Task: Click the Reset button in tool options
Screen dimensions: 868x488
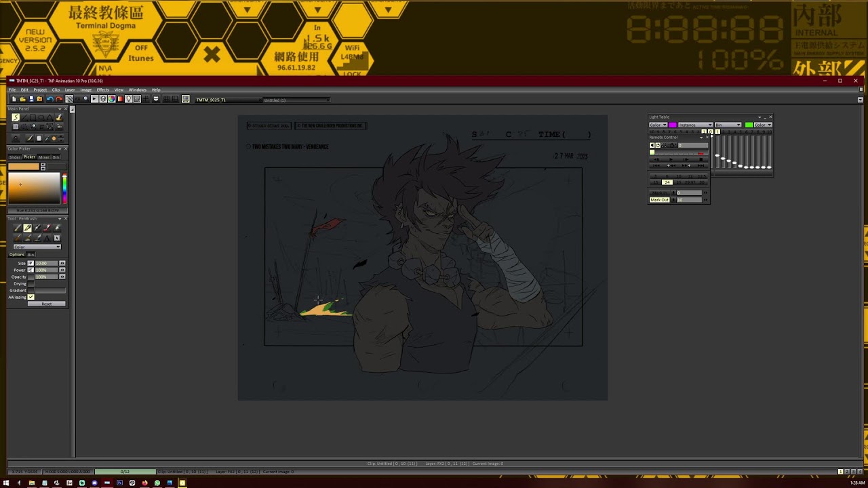Action: tap(47, 304)
